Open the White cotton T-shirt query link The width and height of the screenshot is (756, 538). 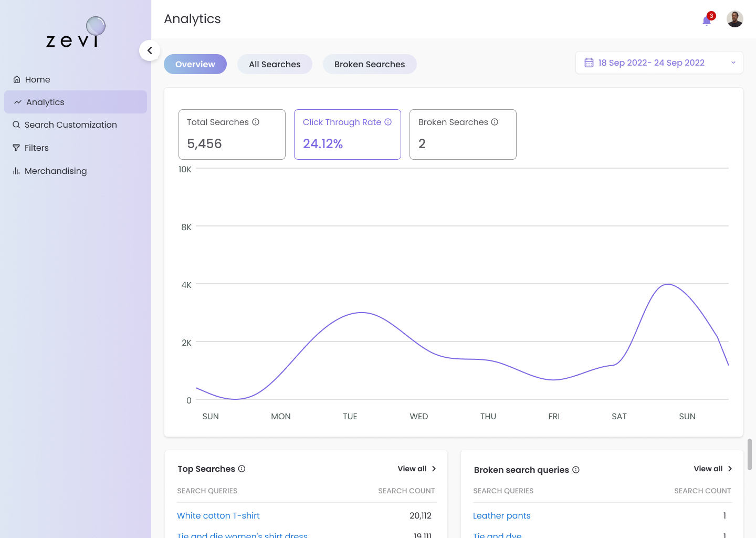point(218,515)
